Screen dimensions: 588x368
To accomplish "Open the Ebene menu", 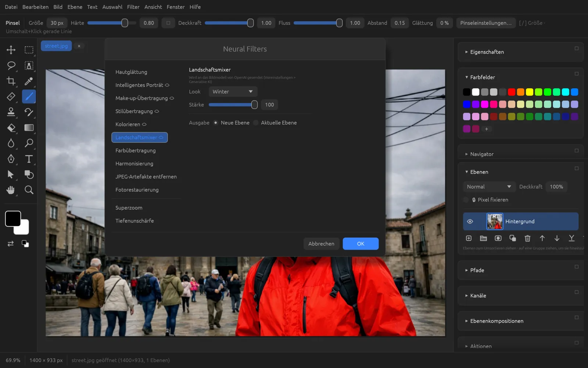I will [x=75, y=7].
